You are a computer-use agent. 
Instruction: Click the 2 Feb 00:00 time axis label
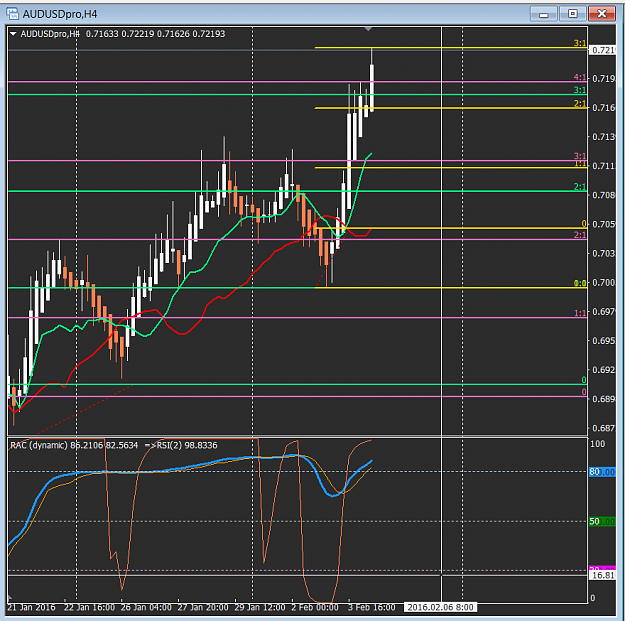pos(314,607)
